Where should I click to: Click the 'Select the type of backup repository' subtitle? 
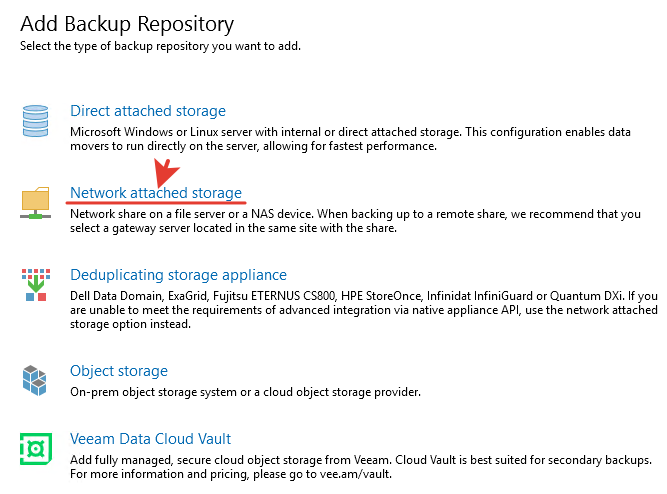(160, 46)
